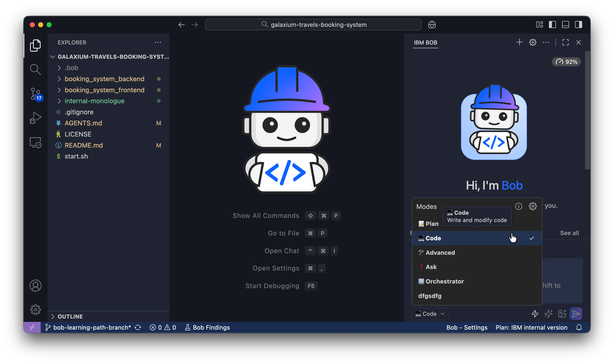Open the Search view in activity bar
Screen dimensions: 614x364
pyautogui.click(x=36, y=70)
